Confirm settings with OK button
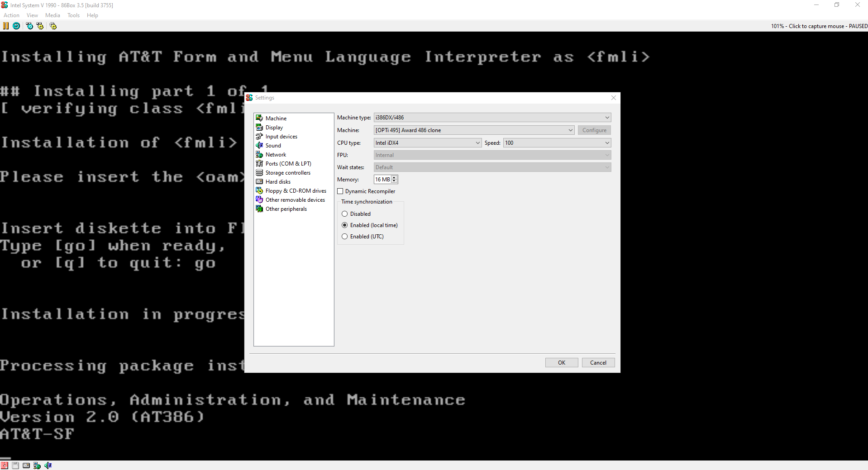This screenshot has height=470, width=868. [x=562, y=363]
